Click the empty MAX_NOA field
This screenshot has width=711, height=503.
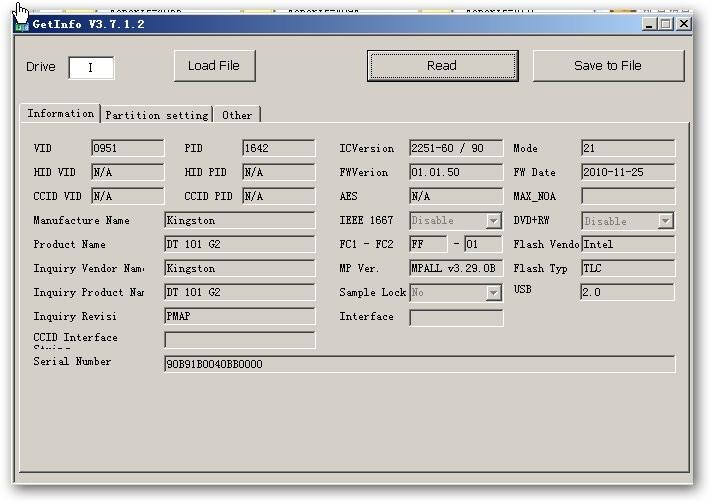click(628, 196)
